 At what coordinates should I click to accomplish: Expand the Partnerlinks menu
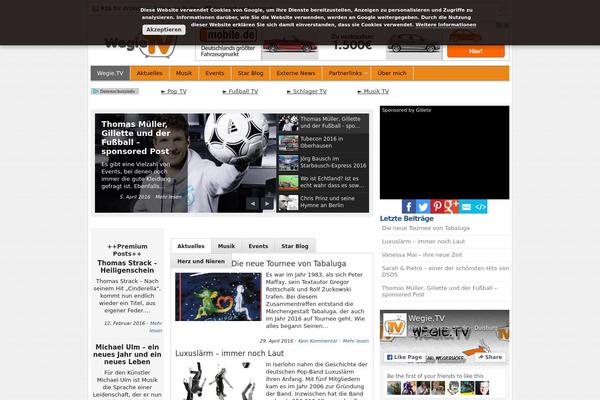[347, 73]
